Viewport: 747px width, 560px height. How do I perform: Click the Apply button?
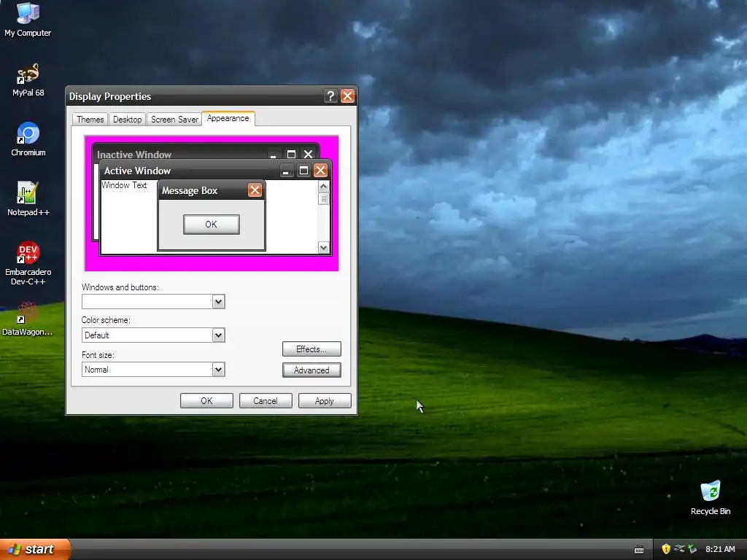[x=325, y=401]
